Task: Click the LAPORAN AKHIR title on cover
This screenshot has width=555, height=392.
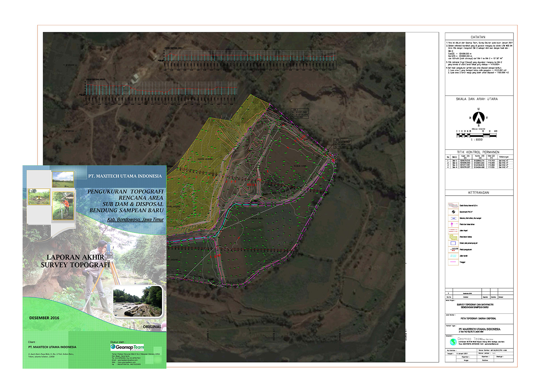Action: [75, 257]
